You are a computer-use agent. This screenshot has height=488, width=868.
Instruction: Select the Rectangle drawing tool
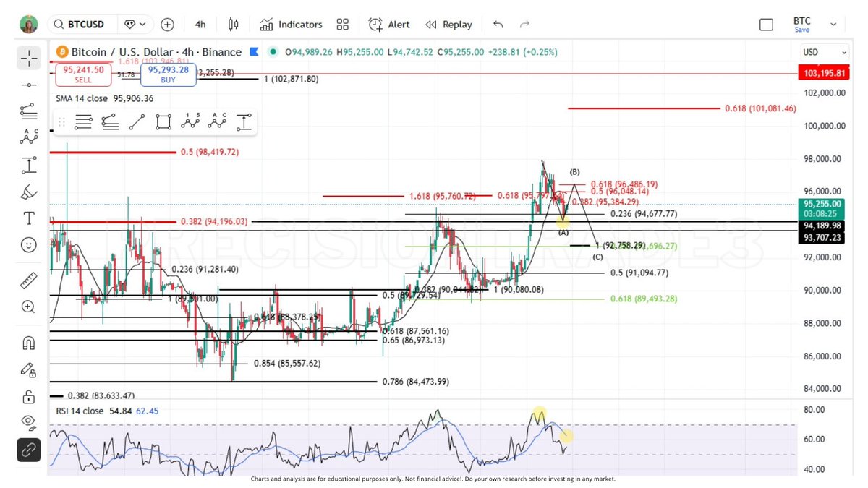(163, 121)
